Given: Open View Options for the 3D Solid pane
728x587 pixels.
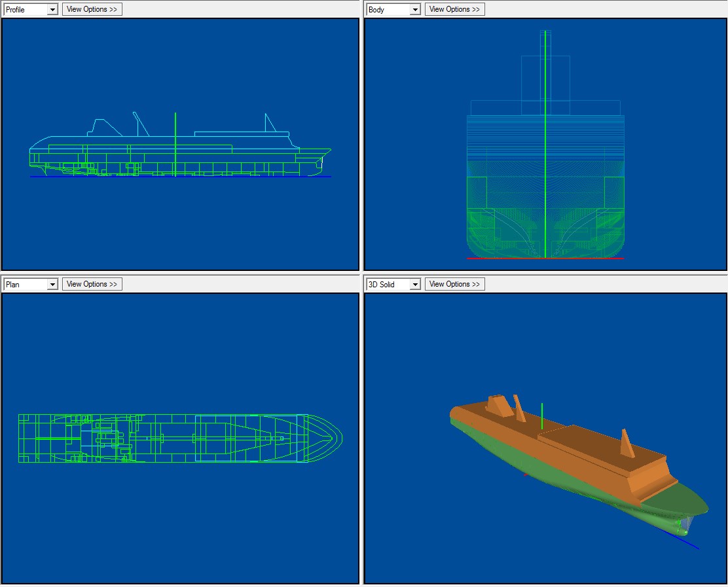Looking at the screenshot, I should (454, 284).
